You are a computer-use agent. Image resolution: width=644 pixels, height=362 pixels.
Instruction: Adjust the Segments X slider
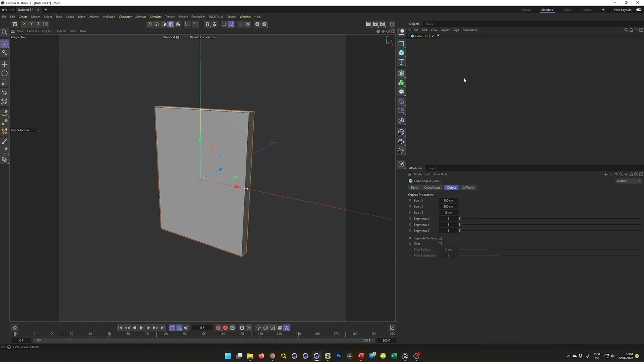tap(550, 219)
